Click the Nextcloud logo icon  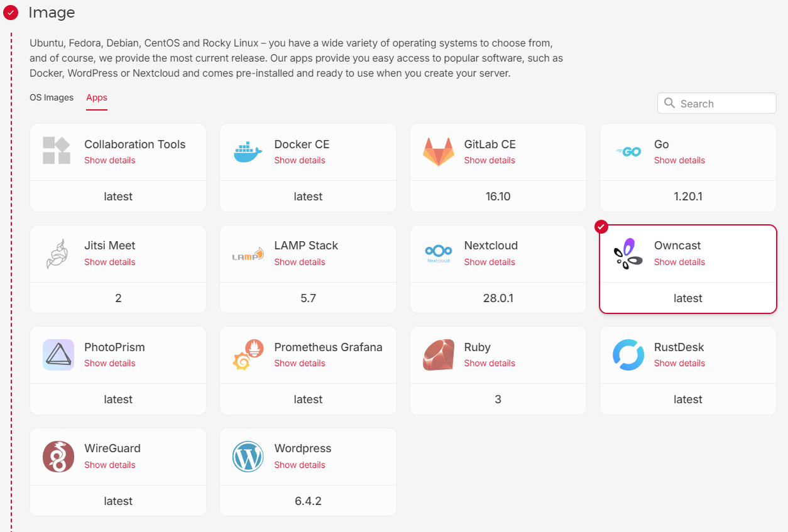tap(438, 253)
